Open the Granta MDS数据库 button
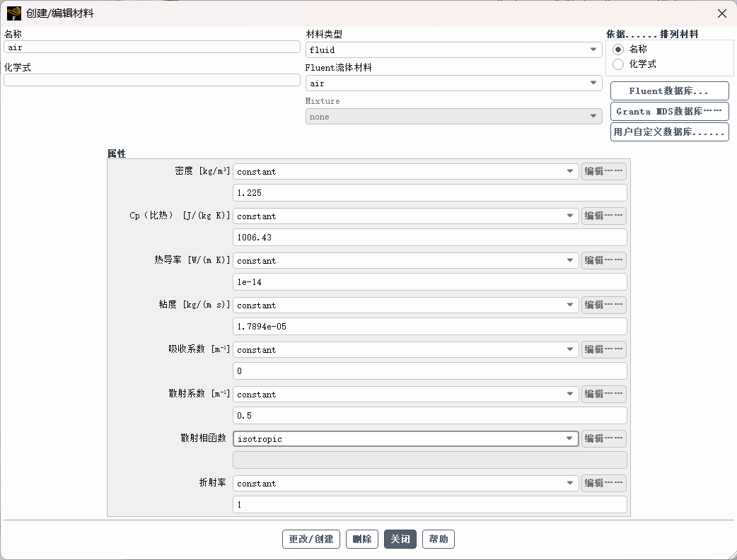The height and width of the screenshot is (560, 737). click(669, 112)
